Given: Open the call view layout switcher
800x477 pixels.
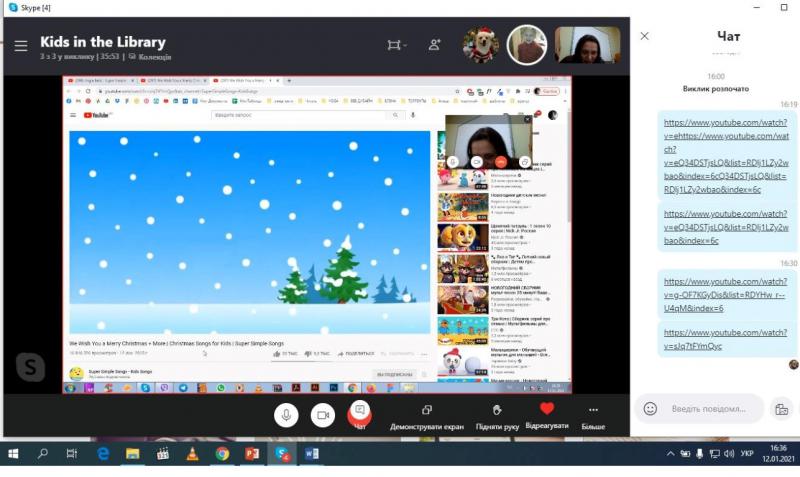Looking at the screenshot, I should tap(396, 45).
